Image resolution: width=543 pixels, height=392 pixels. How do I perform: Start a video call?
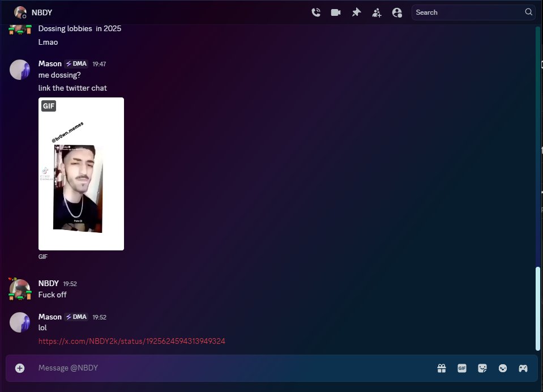coord(336,12)
